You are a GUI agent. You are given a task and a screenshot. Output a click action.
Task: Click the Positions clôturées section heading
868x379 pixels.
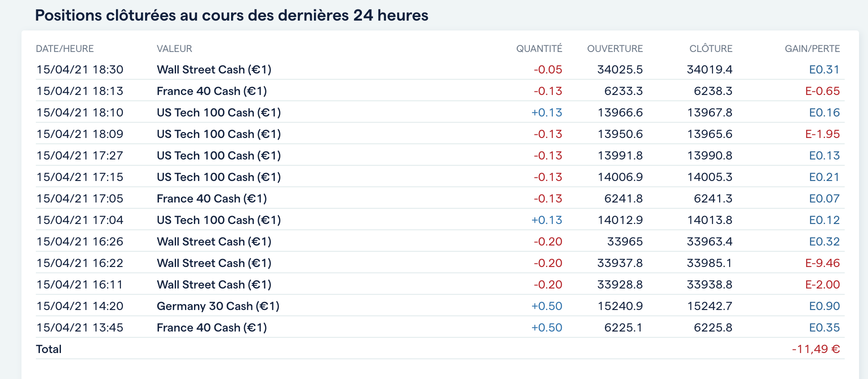point(232,16)
